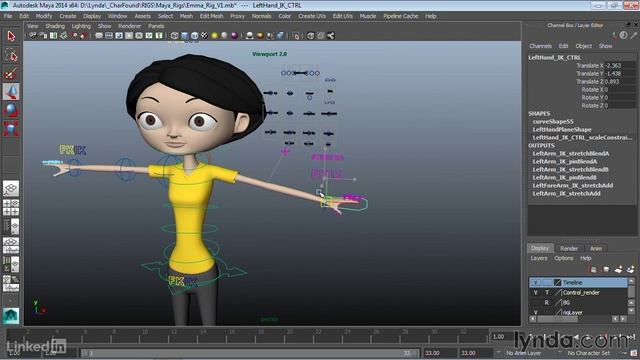Choose Persp/Outliner layout icon
This screenshot has width=640, height=360.
(x=11, y=226)
